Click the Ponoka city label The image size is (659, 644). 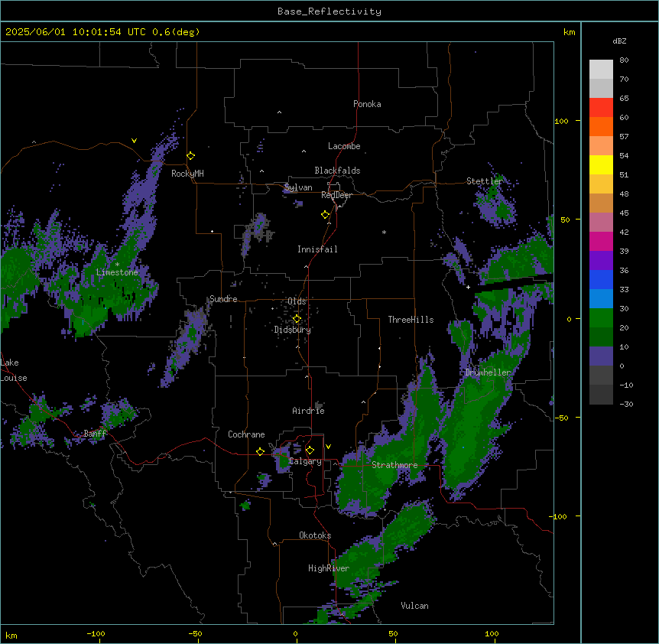pyautogui.click(x=367, y=104)
